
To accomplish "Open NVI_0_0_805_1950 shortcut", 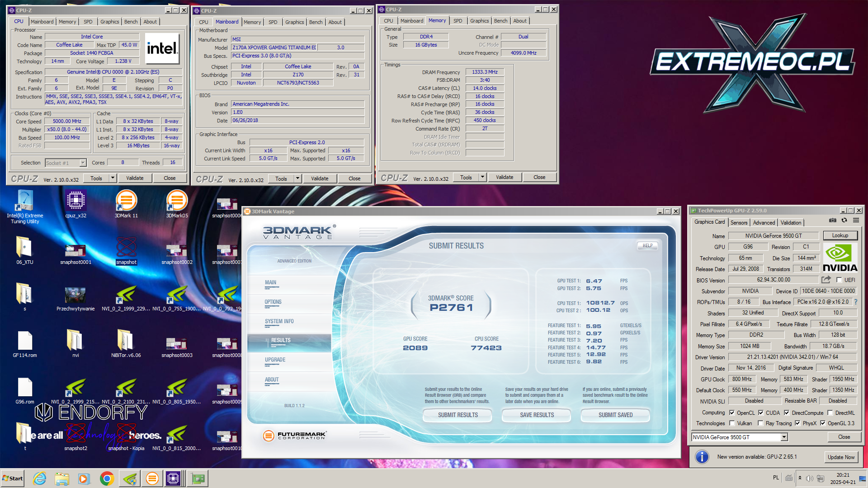I will click(177, 390).
